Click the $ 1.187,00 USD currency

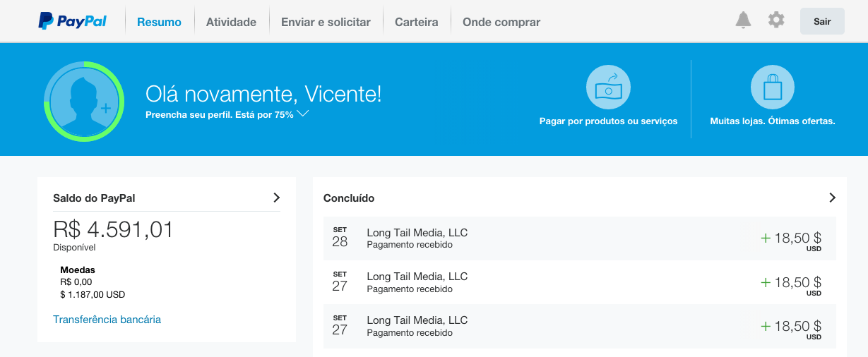(93, 295)
